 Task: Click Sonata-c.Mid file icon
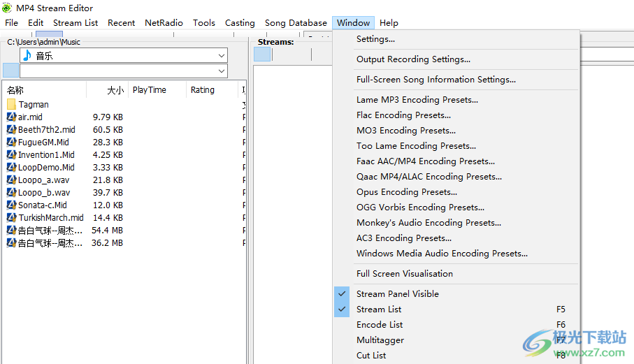11,205
